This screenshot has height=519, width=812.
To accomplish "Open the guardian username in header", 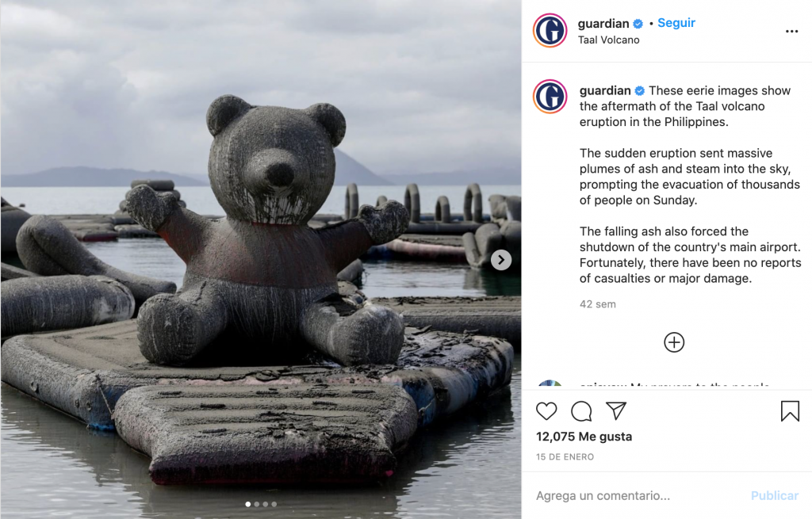I will tap(603, 24).
